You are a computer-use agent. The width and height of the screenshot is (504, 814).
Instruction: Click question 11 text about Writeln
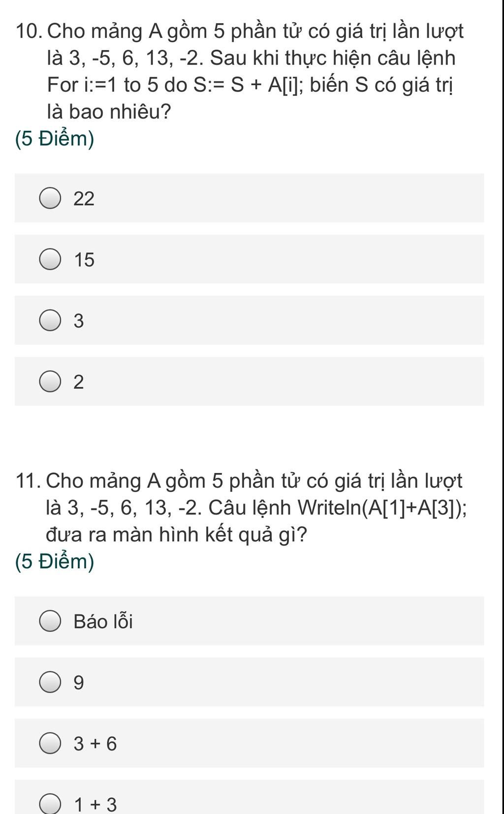coord(241,507)
